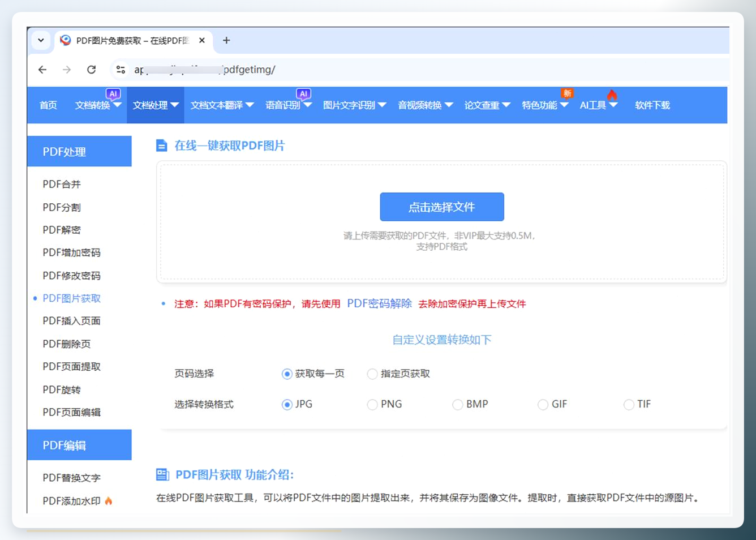Screen dimensions: 756x540
Task: Select the 获取每一页 radio option
Action: (x=287, y=374)
